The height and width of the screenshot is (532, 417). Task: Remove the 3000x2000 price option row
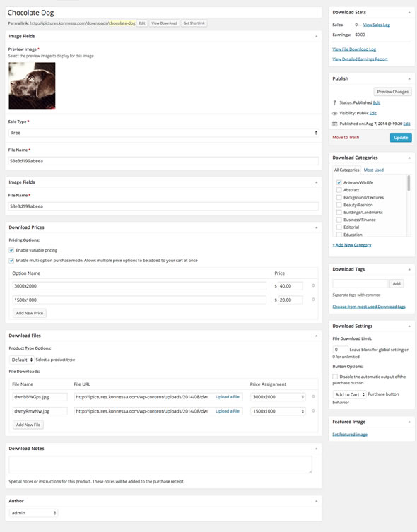pyautogui.click(x=313, y=285)
